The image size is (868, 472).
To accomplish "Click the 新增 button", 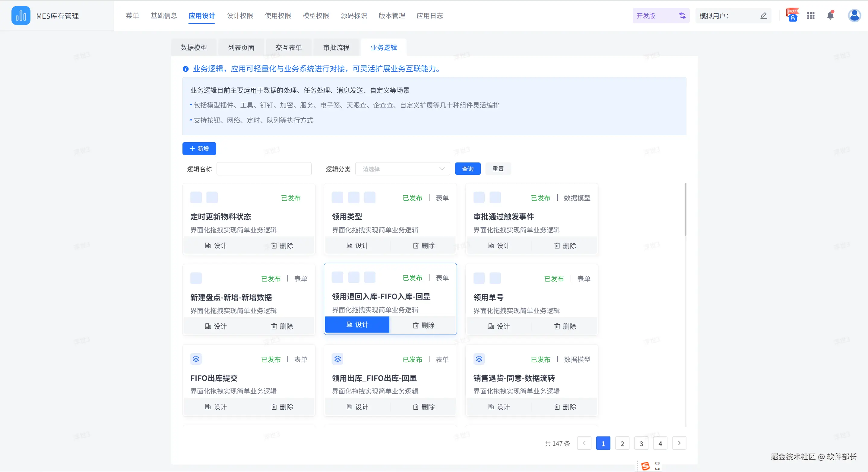I will pyautogui.click(x=199, y=149).
